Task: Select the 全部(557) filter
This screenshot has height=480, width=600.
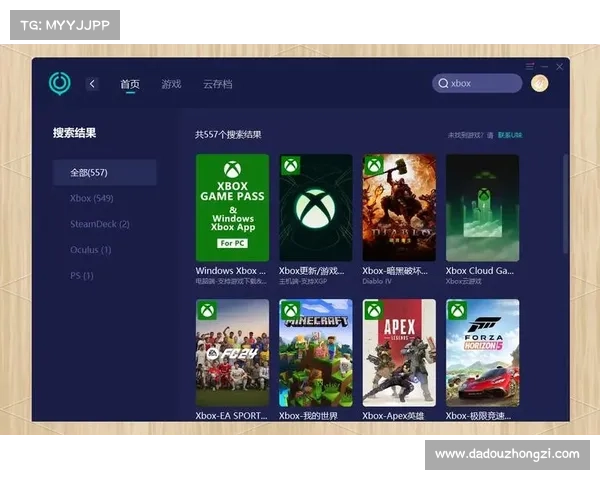Action: pyautogui.click(x=104, y=173)
